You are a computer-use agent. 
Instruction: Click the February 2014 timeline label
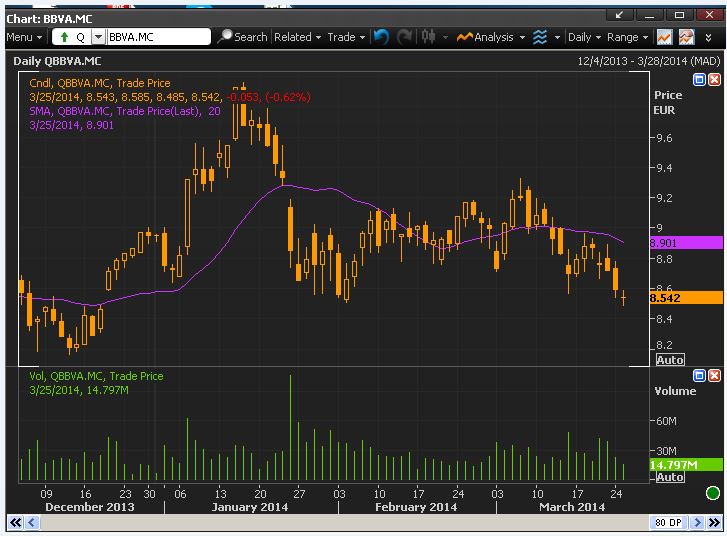(416, 507)
